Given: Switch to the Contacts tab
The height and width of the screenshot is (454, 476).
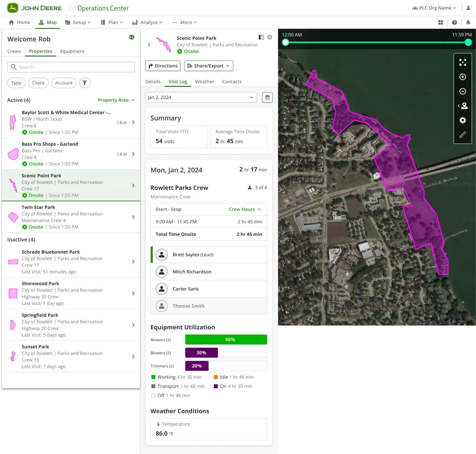Looking at the screenshot, I should point(232,82).
